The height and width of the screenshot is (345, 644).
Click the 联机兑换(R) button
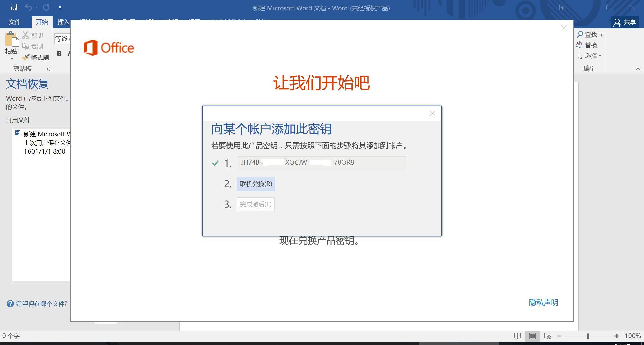[256, 184]
